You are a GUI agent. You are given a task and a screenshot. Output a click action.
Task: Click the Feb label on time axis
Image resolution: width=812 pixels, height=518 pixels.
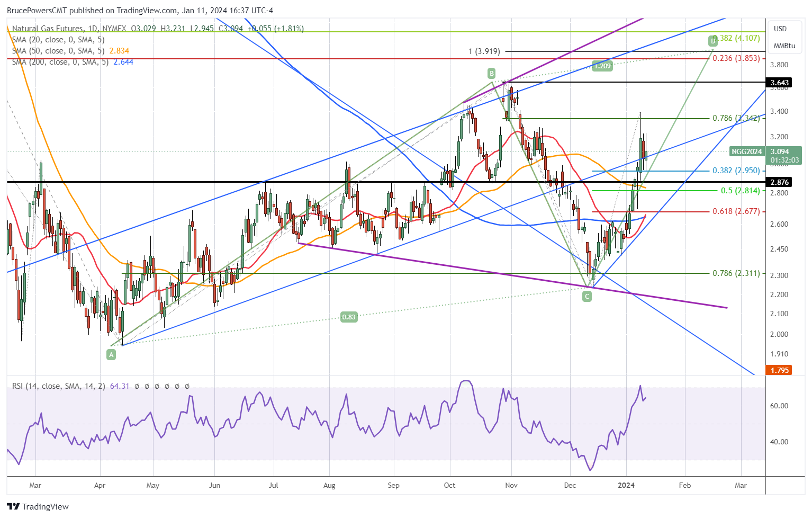[x=685, y=485]
